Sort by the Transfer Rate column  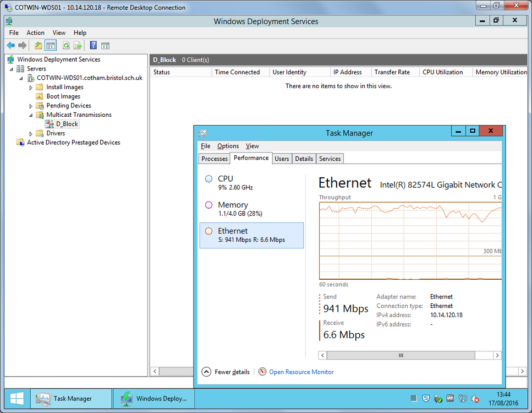[x=395, y=72]
